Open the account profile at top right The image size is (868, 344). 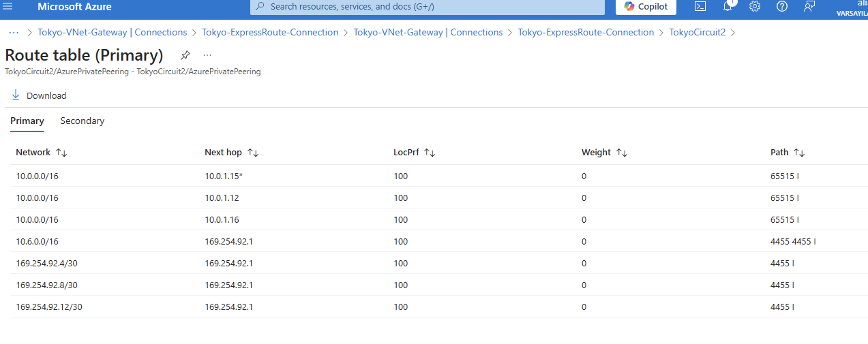pyautogui.click(x=852, y=7)
